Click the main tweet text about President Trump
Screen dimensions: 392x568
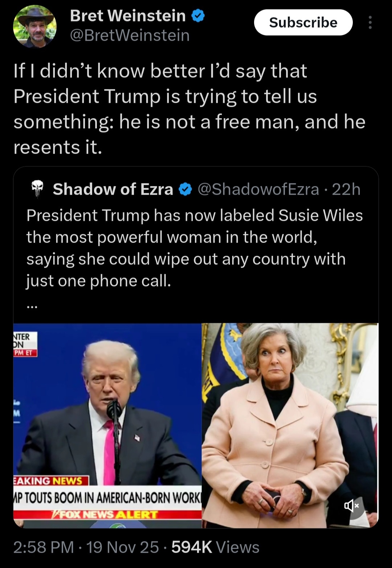coord(189,109)
